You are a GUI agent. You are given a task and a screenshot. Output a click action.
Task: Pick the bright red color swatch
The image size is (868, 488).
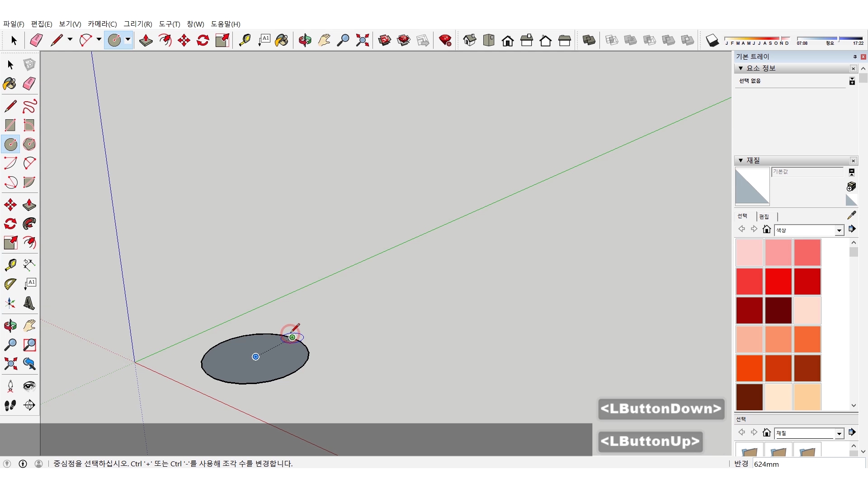tap(778, 281)
